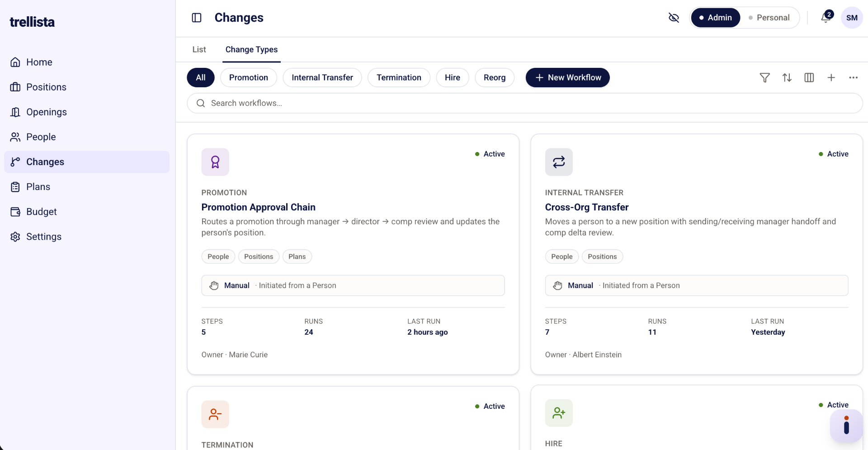Click '2 hours ago' last run value
This screenshot has height=450, width=868.
tap(428, 332)
